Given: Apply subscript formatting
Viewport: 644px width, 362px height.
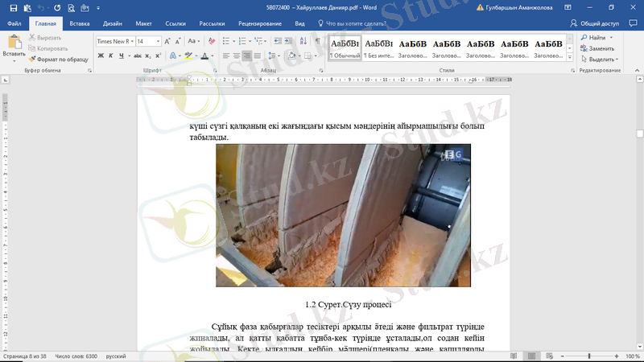Looking at the screenshot, I should 148,56.
